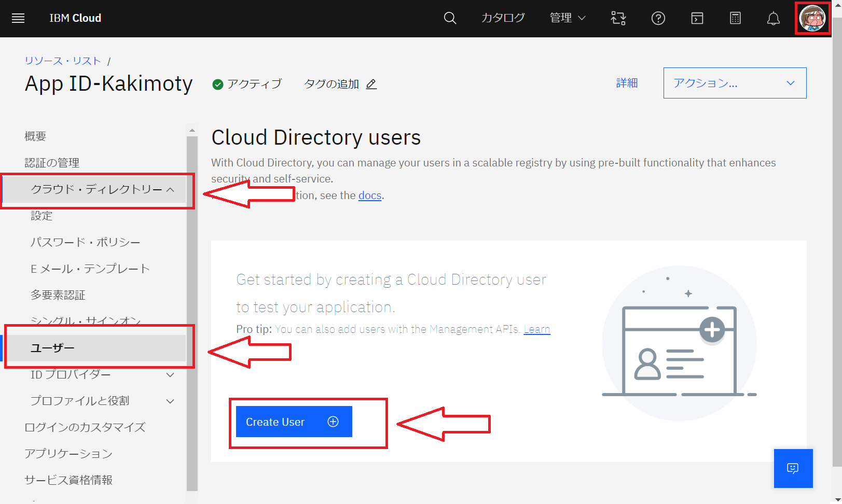Open the docs link

370,195
